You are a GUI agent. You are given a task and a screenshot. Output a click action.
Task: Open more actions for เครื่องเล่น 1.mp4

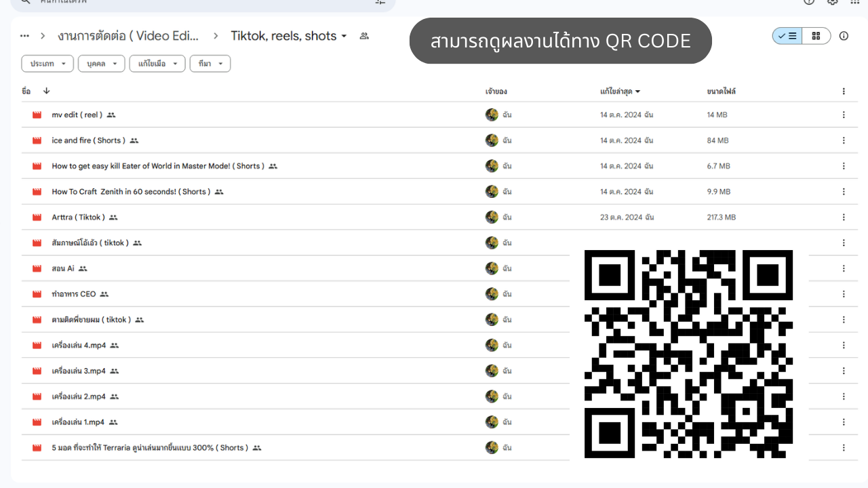coord(844,422)
